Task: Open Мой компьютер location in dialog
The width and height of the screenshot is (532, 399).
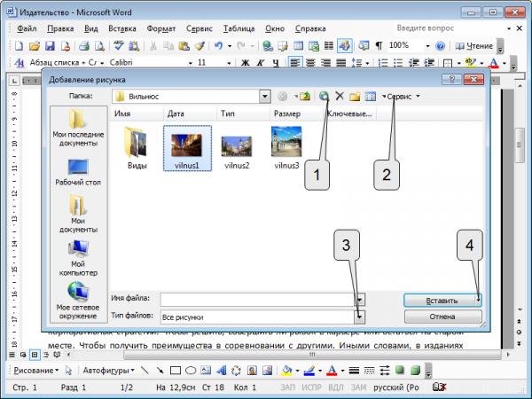Action: [x=78, y=258]
